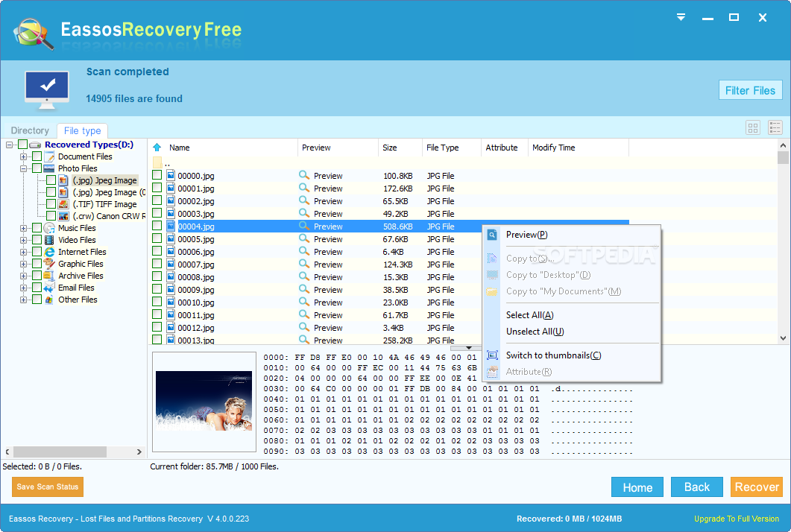Check the box for 00006.jpg

[x=157, y=250]
